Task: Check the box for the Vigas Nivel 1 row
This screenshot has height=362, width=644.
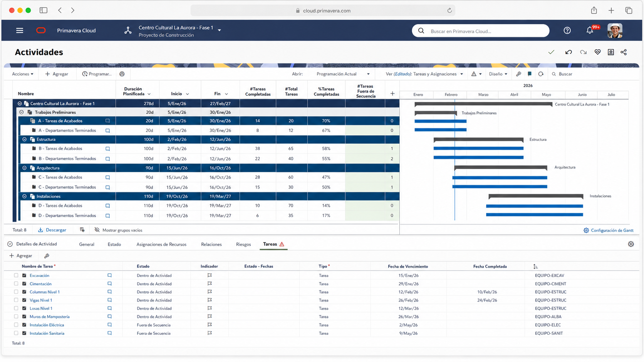Action: point(16,300)
